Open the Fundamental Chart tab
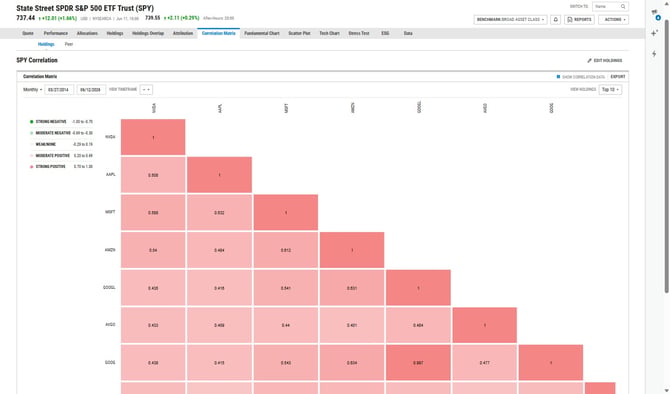This screenshot has width=670, height=394. 262,33
